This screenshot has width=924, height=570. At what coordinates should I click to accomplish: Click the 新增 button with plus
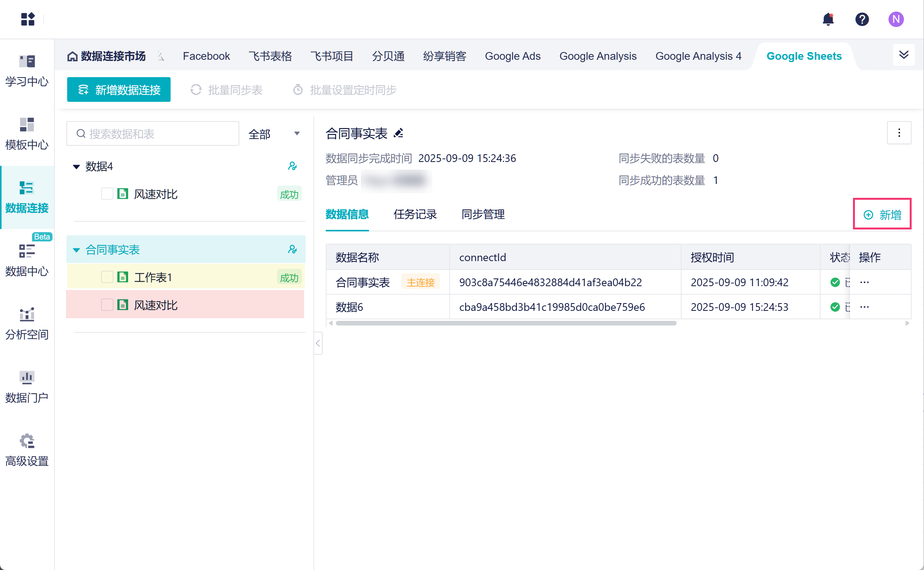point(882,214)
